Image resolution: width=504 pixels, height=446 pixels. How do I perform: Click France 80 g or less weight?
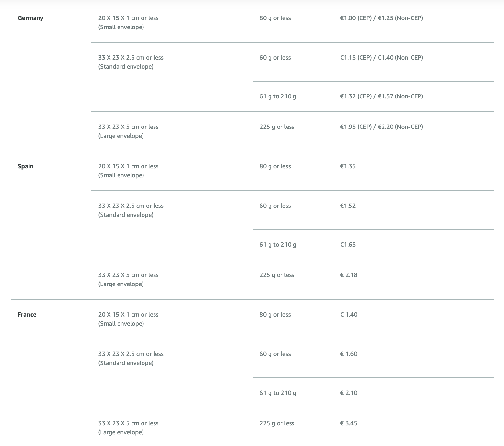point(275,315)
